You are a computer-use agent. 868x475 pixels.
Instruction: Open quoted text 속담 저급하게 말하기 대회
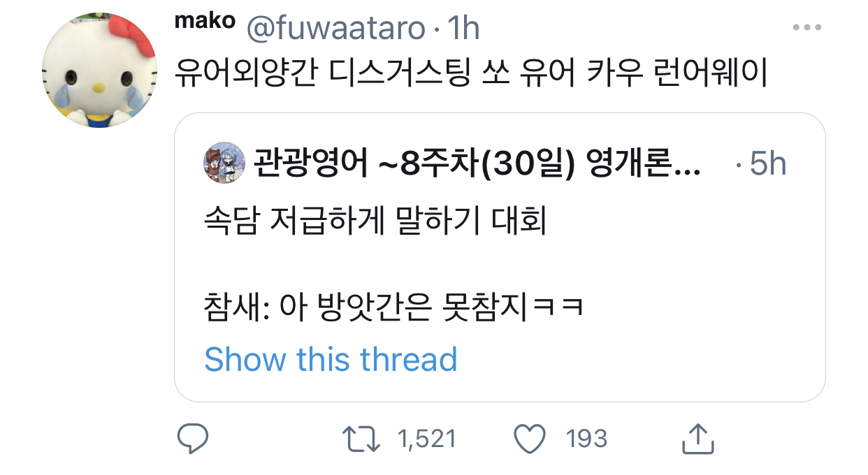[x=375, y=223]
